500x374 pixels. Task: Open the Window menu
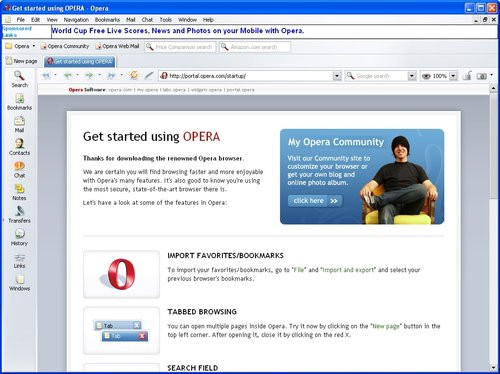click(x=187, y=20)
